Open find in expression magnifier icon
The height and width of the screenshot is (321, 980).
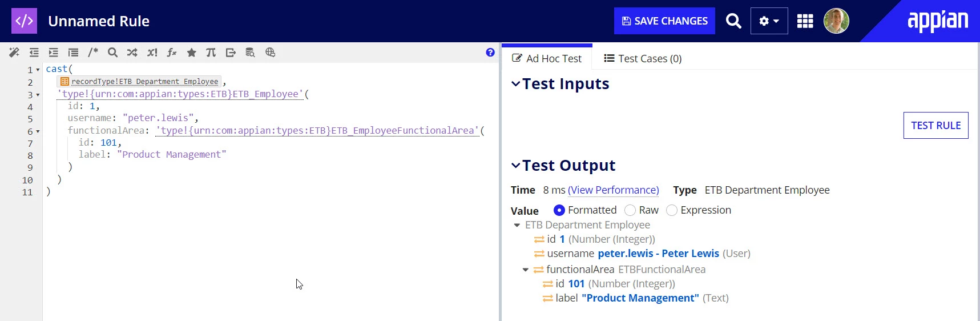[112, 53]
